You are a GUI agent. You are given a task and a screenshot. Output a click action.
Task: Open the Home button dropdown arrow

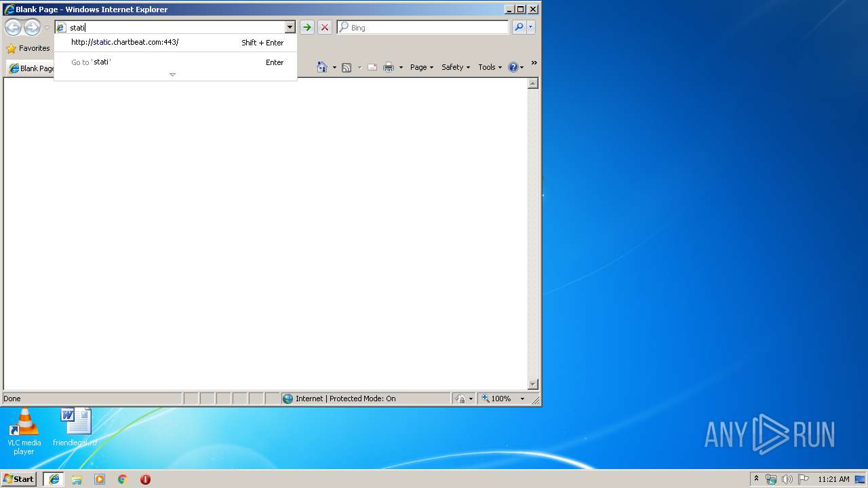(x=334, y=67)
